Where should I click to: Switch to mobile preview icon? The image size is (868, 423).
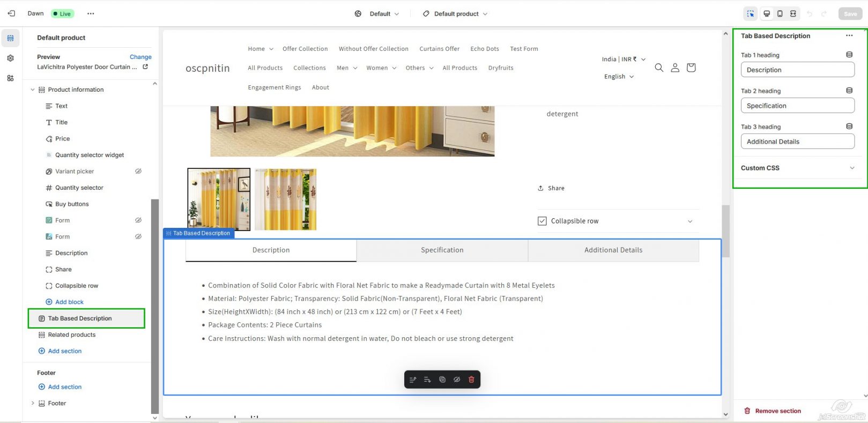(780, 14)
